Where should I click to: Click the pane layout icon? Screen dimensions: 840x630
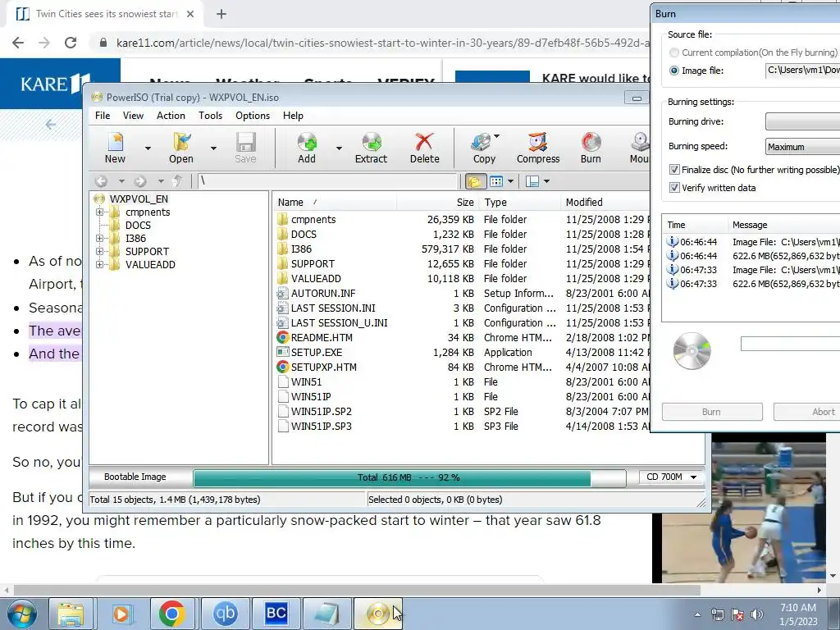tap(532, 181)
